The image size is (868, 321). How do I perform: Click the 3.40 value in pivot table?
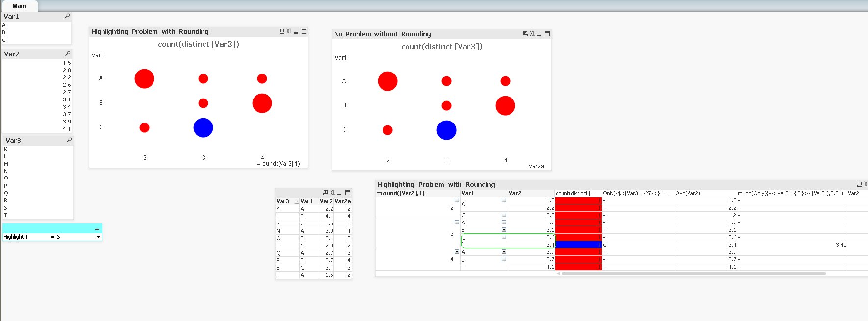click(841, 245)
